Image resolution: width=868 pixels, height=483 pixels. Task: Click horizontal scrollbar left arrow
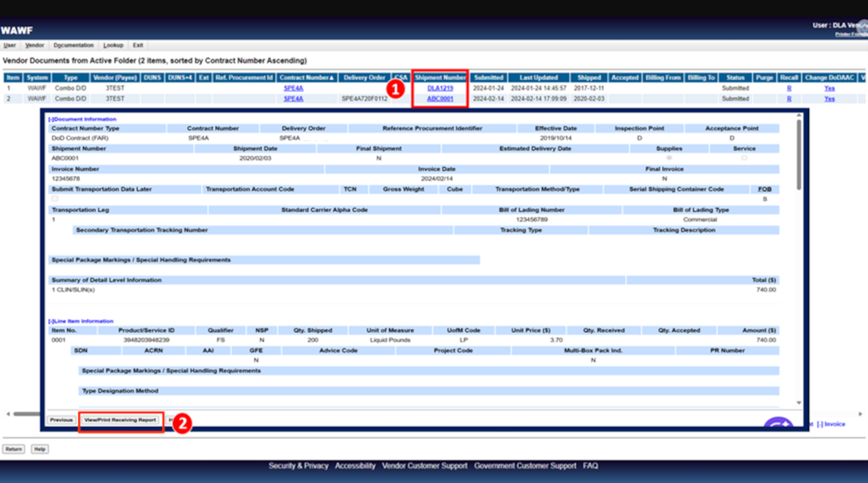8,414
